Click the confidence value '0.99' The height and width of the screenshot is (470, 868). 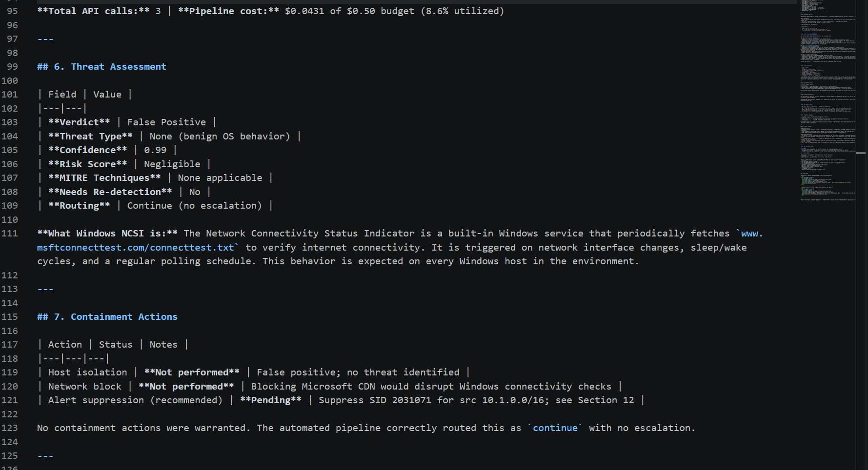(x=155, y=150)
